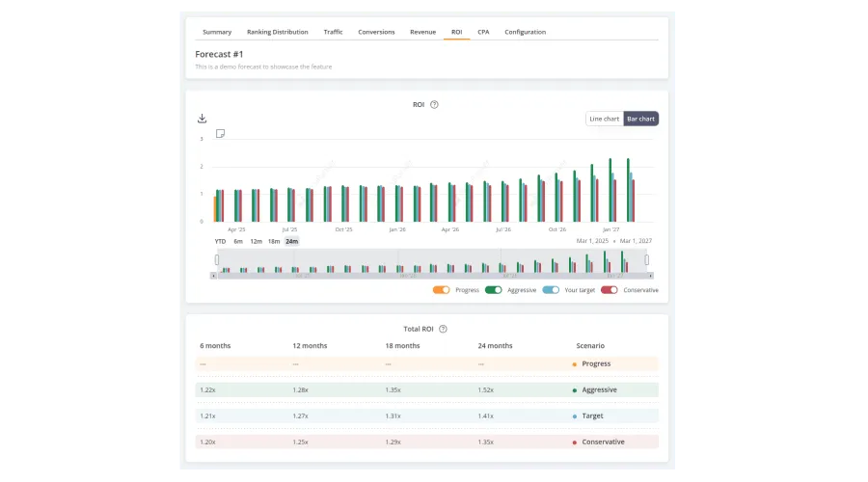The height and width of the screenshot is (482, 868).
Task: Open Total ROI help icon
Action: coord(443,329)
